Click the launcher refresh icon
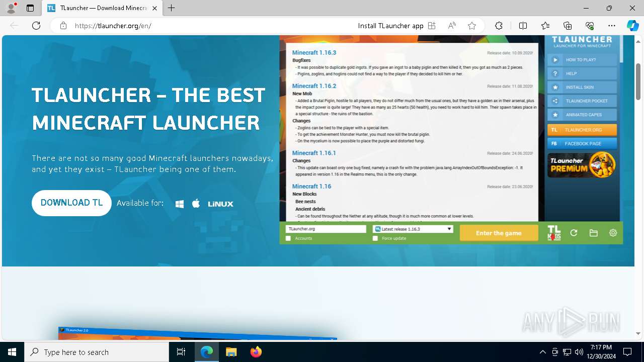Screen dimensions: 644x362 pyautogui.click(x=574, y=233)
